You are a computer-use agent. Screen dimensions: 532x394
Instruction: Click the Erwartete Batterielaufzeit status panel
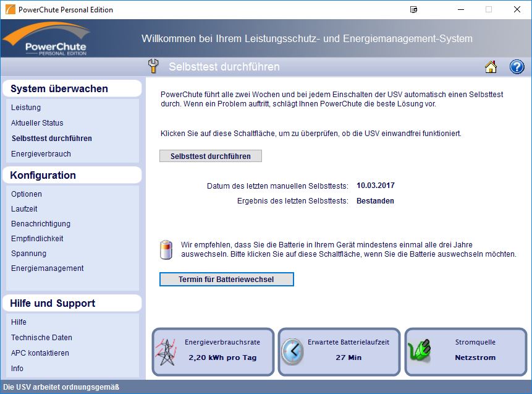[x=339, y=352]
